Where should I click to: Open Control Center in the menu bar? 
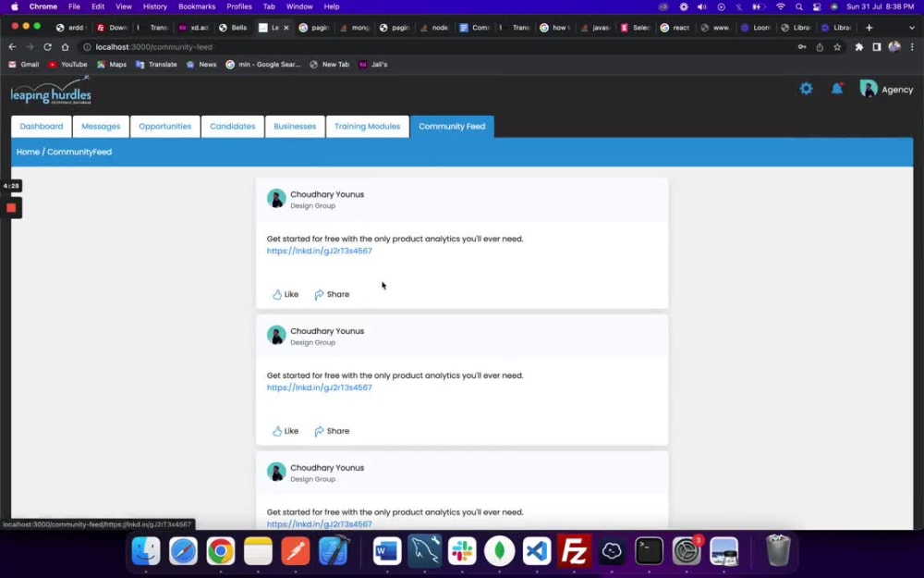coord(817,6)
